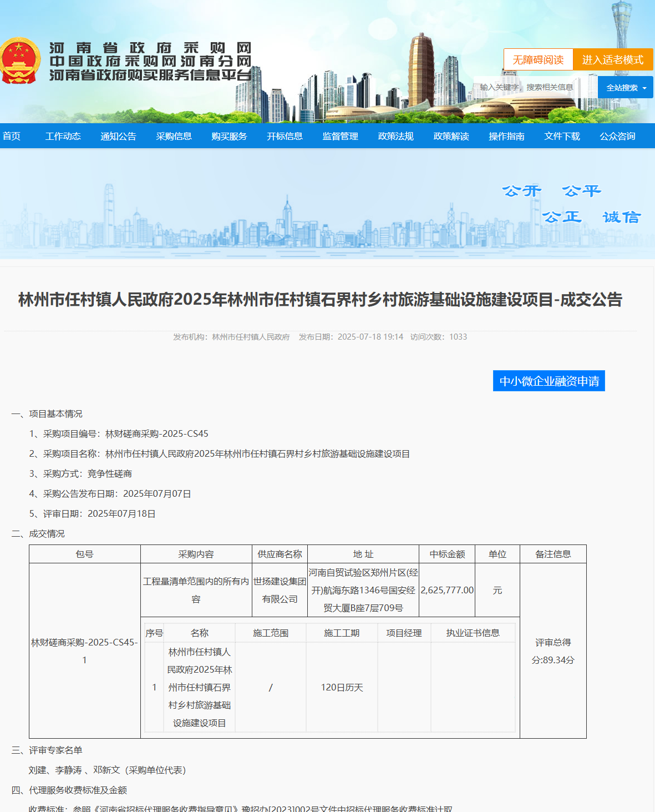
Task: Open the 通知公告 menu item
Action: coord(118,135)
